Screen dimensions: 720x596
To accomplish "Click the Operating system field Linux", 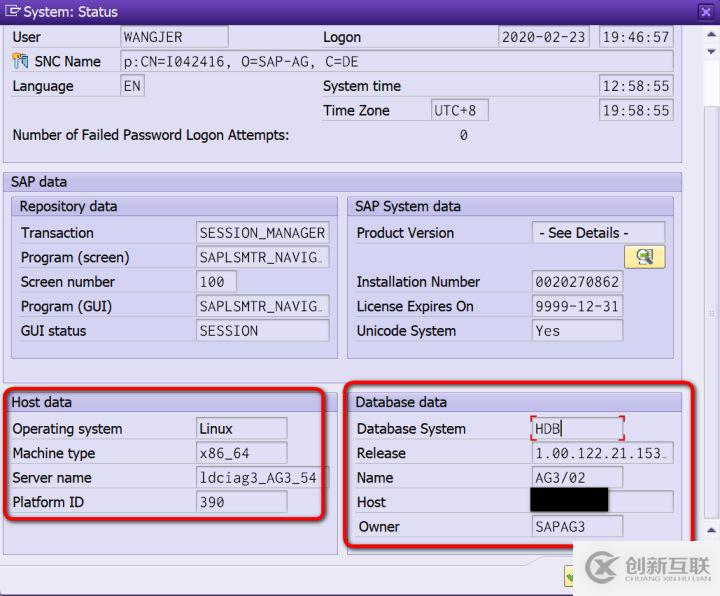I will [x=242, y=428].
